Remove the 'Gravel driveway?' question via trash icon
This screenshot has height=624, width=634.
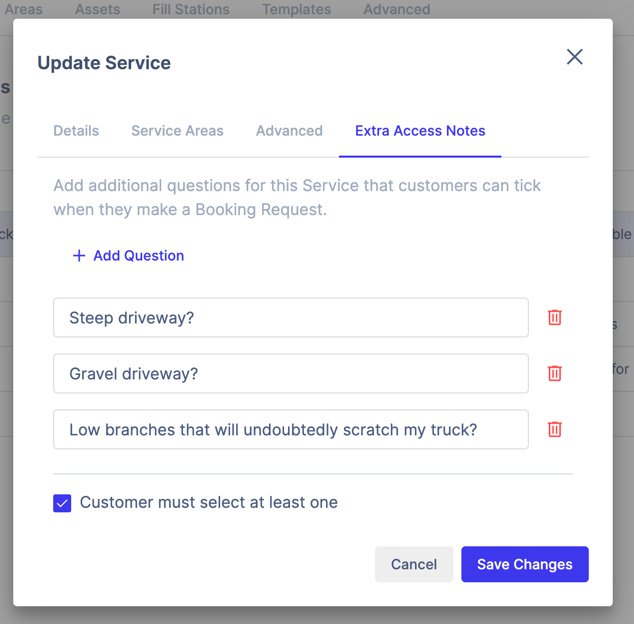(554, 373)
